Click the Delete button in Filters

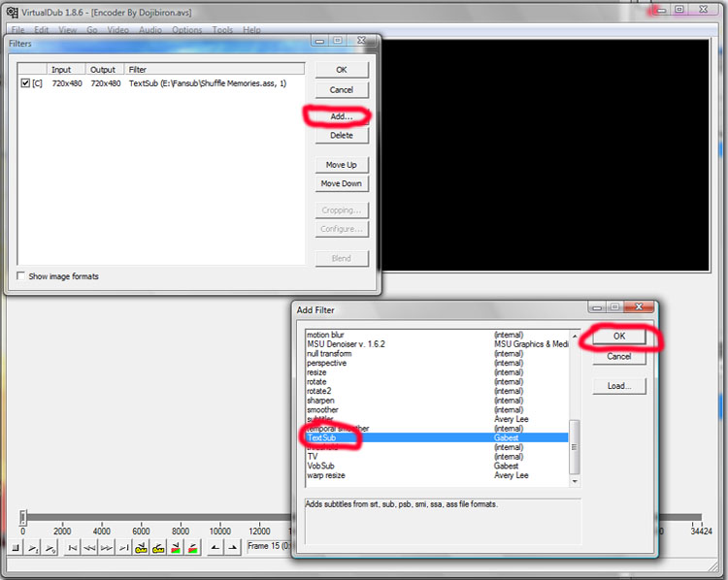[x=342, y=136]
